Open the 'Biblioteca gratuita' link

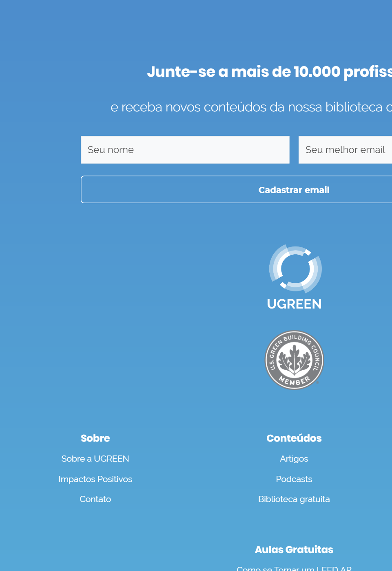click(x=294, y=499)
